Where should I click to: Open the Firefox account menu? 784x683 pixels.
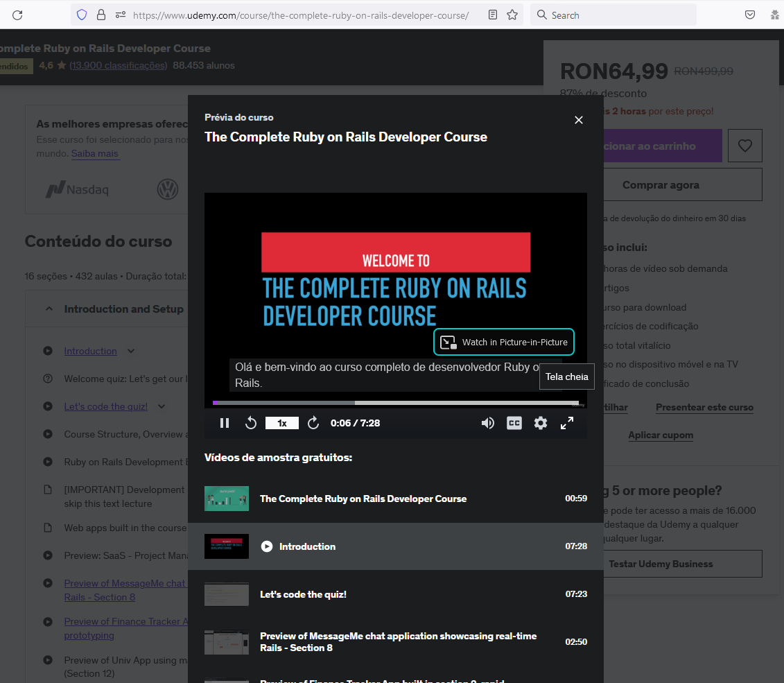(775, 15)
